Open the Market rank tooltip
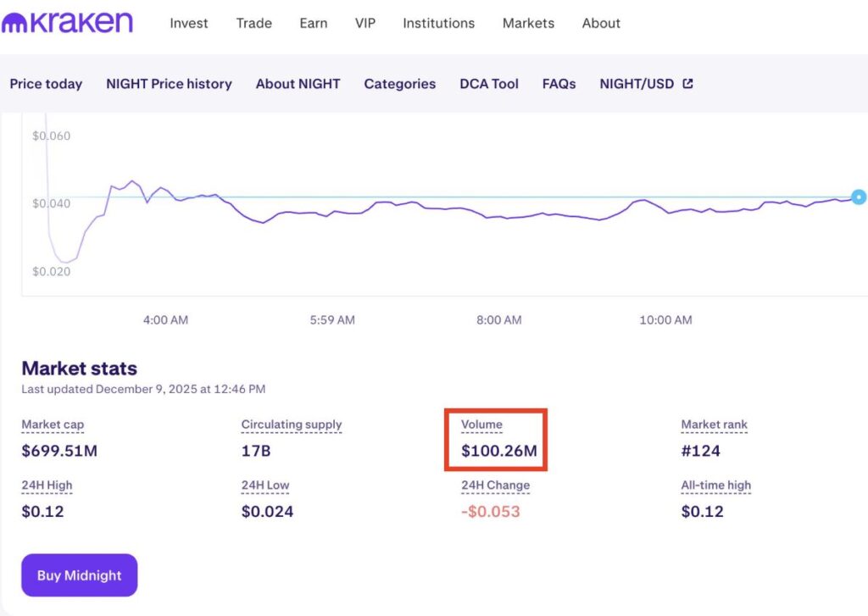 tap(714, 424)
